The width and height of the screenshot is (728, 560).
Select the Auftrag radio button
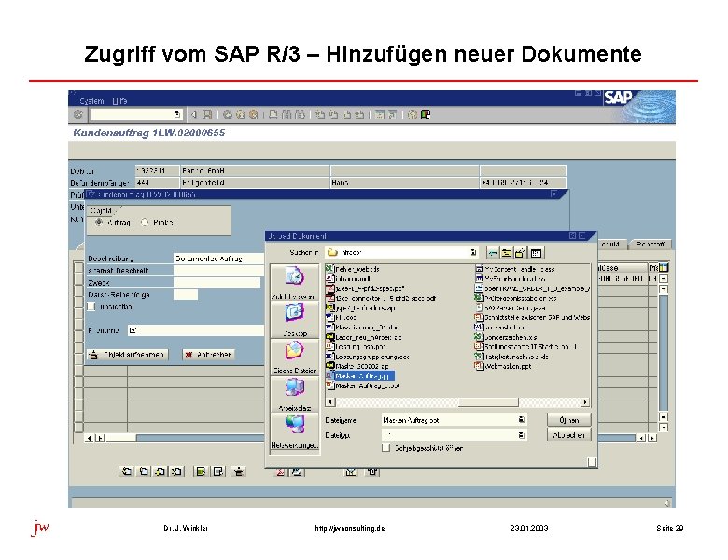coord(98,222)
